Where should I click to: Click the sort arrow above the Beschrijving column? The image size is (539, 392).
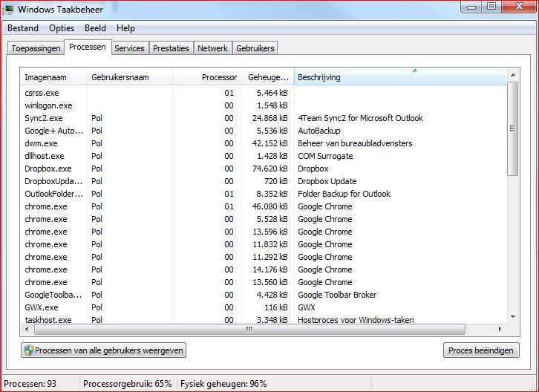pyautogui.click(x=414, y=71)
